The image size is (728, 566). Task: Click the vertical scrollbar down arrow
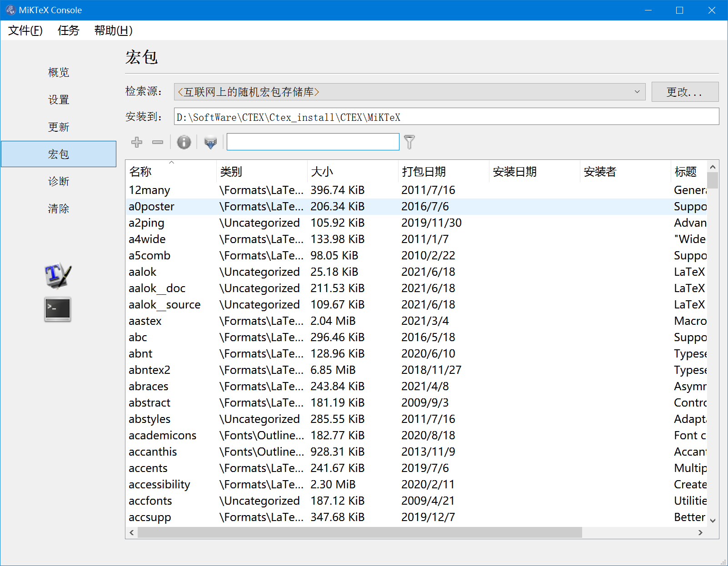click(713, 521)
